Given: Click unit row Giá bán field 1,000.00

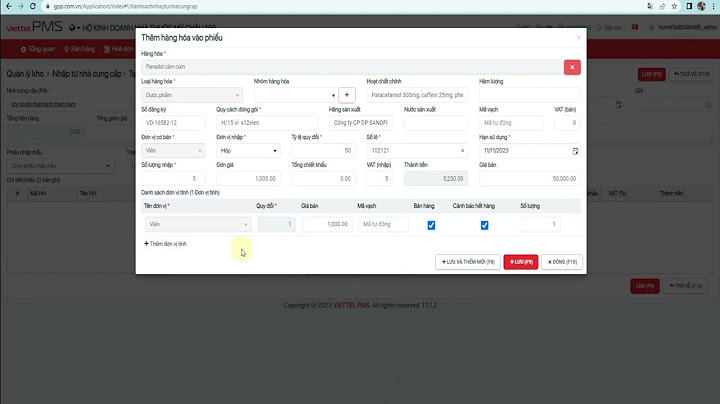Looking at the screenshot, I should [x=327, y=224].
